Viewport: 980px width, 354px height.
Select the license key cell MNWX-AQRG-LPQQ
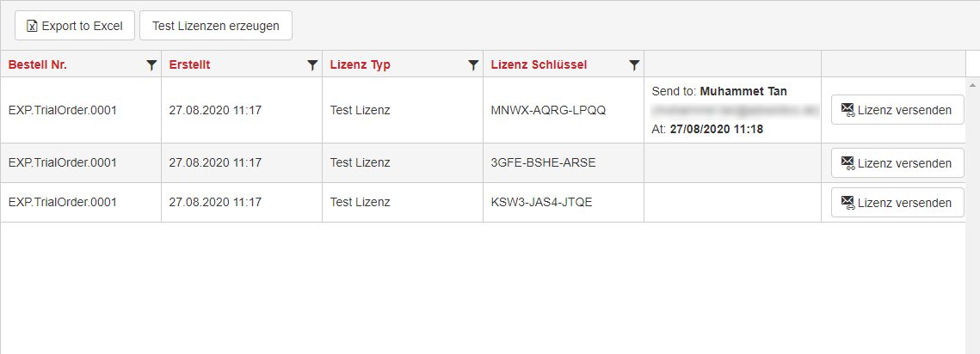(564, 111)
